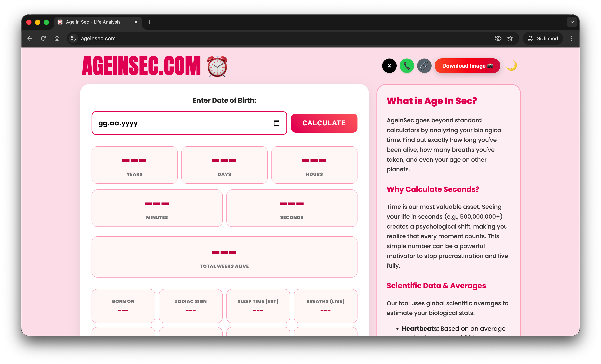Toggle dark mode with the moon icon

click(512, 66)
